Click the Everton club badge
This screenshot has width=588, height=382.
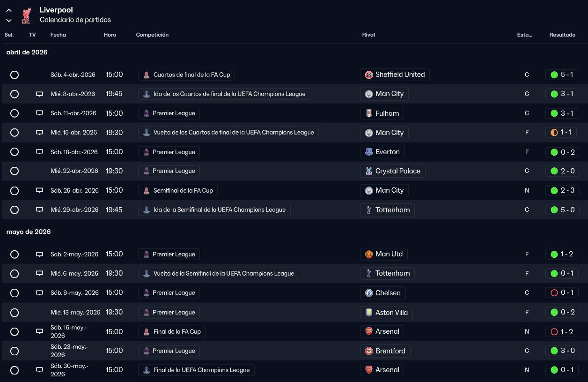click(x=369, y=152)
